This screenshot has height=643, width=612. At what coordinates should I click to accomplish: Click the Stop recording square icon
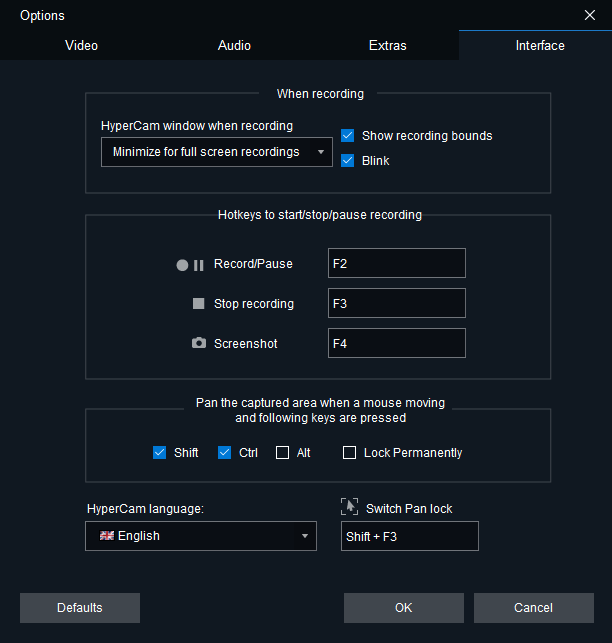click(x=199, y=303)
